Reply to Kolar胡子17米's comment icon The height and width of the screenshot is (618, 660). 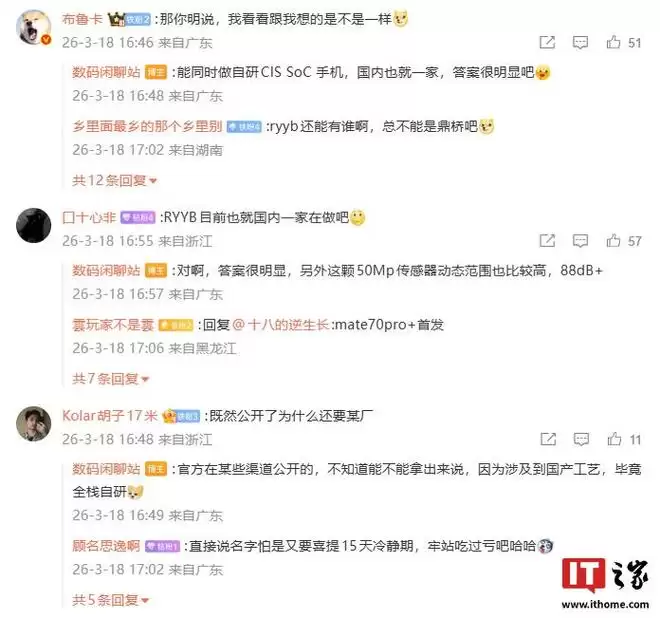[x=581, y=440]
